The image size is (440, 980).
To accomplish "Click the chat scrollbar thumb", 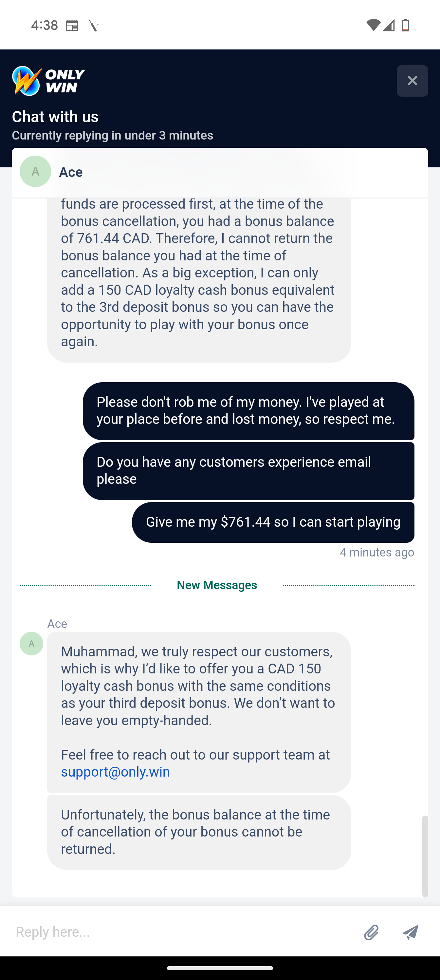I will [425, 856].
